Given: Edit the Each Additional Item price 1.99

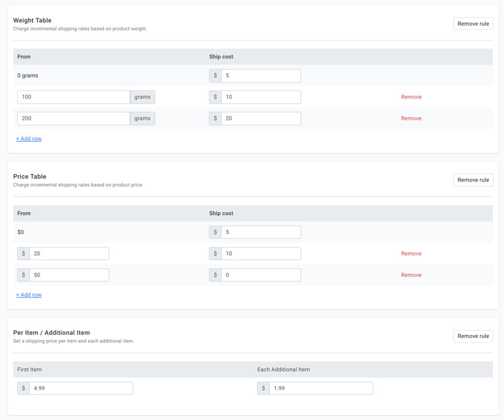Looking at the screenshot, I should [x=321, y=388].
